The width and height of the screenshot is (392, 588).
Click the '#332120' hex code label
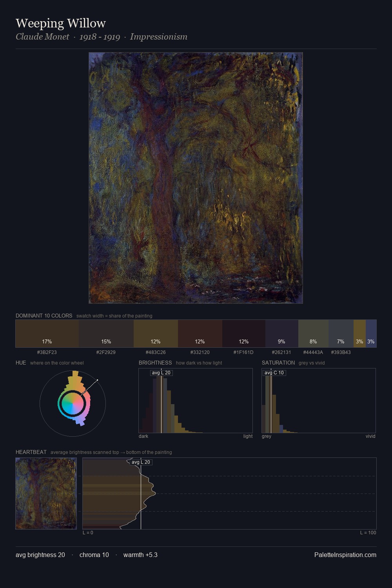click(x=200, y=352)
